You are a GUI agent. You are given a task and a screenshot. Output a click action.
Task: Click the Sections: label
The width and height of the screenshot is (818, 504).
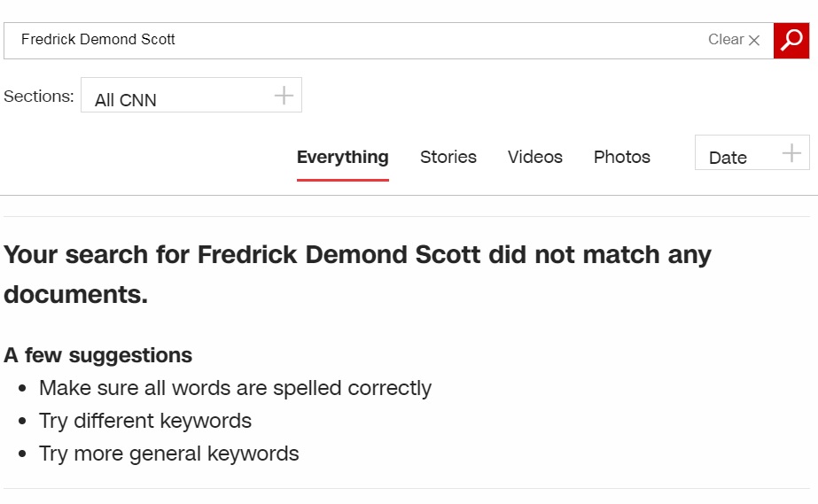(x=39, y=97)
